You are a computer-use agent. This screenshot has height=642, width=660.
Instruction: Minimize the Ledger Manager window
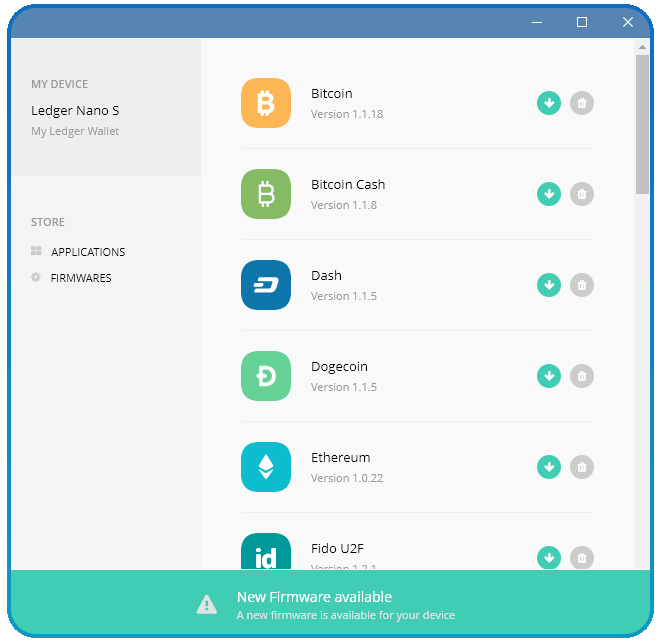537,22
